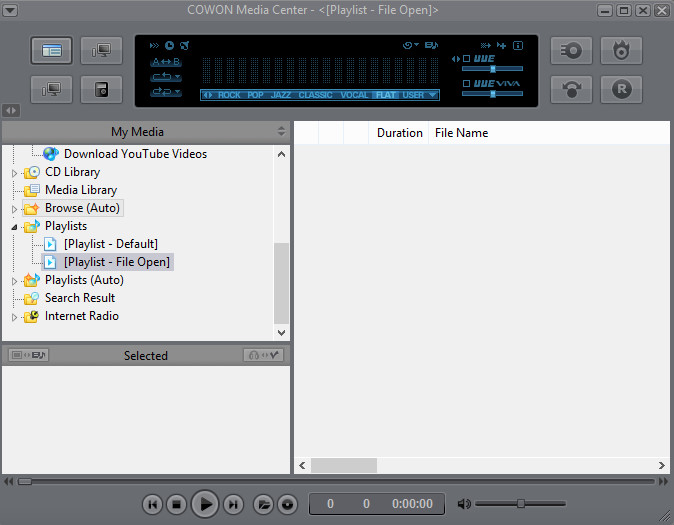Toggle the arrows left of BBE checkbox
Image resolution: width=674 pixels, height=525 pixels.
(x=456, y=59)
